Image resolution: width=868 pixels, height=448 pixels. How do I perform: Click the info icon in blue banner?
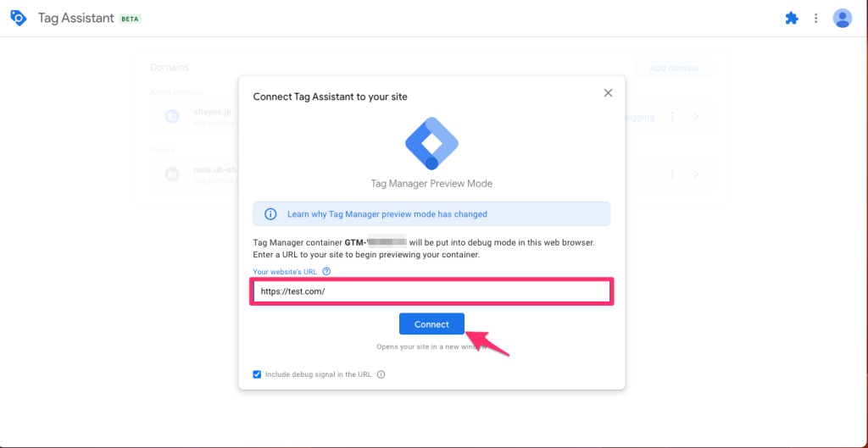tap(270, 214)
